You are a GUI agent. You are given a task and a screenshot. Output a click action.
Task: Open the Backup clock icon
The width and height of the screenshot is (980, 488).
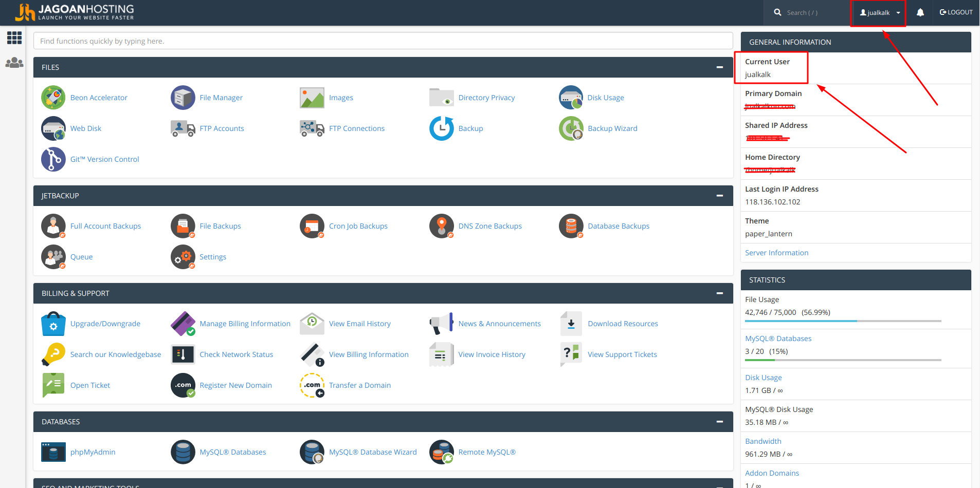click(442, 128)
